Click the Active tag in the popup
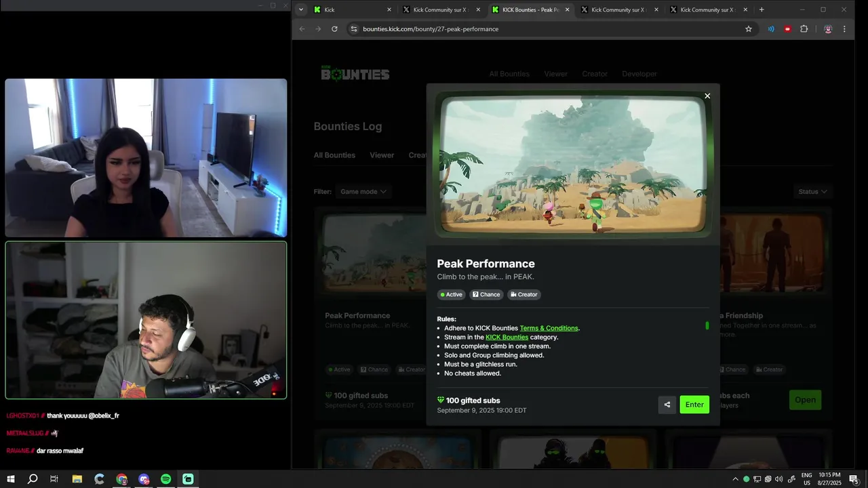The height and width of the screenshot is (488, 868). pyautogui.click(x=451, y=294)
